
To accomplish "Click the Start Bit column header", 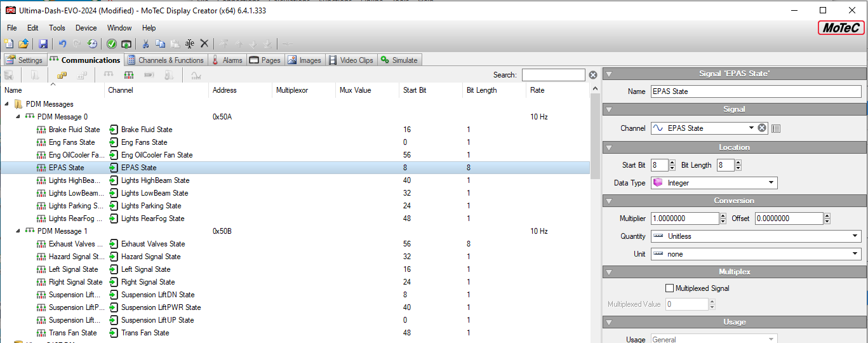I will 431,90.
